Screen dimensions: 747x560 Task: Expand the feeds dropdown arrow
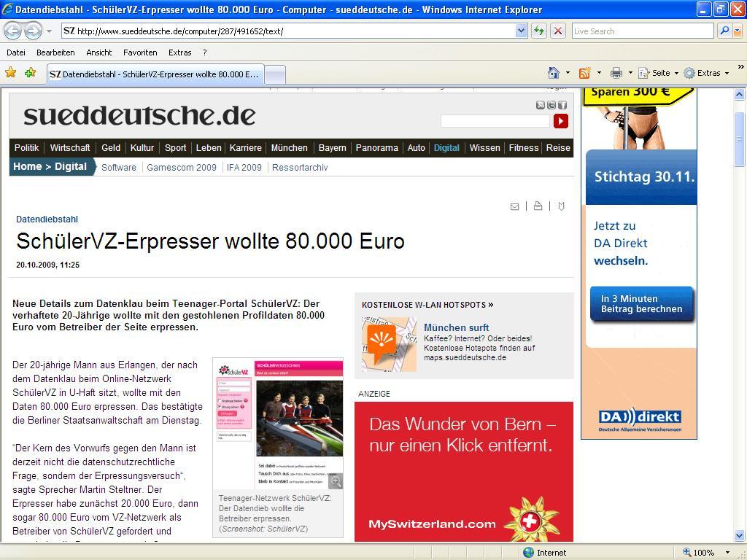pyautogui.click(x=599, y=73)
